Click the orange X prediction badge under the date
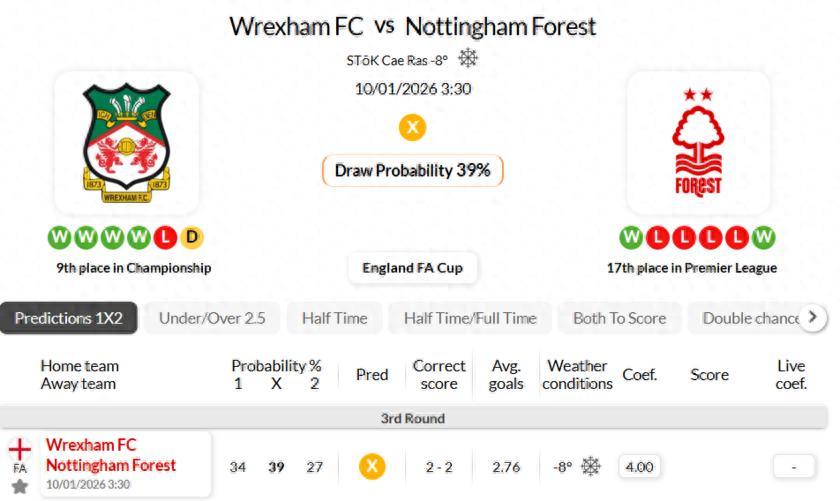The width and height of the screenshot is (840, 501). click(412, 127)
